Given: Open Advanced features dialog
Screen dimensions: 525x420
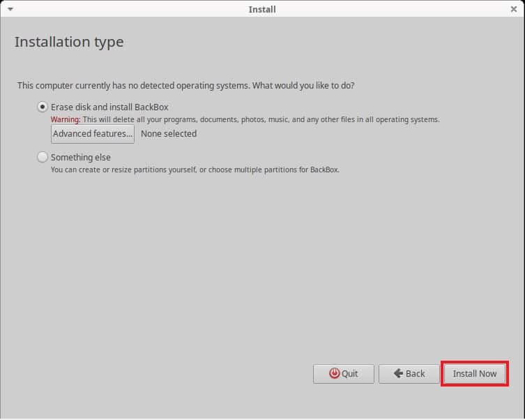Looking at the screenshot, I should (x=93, y=134).
